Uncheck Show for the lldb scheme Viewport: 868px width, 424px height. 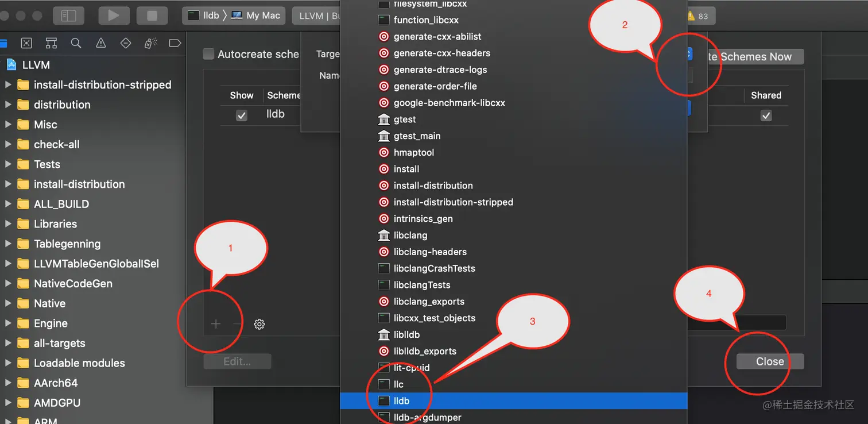(242, 115)
